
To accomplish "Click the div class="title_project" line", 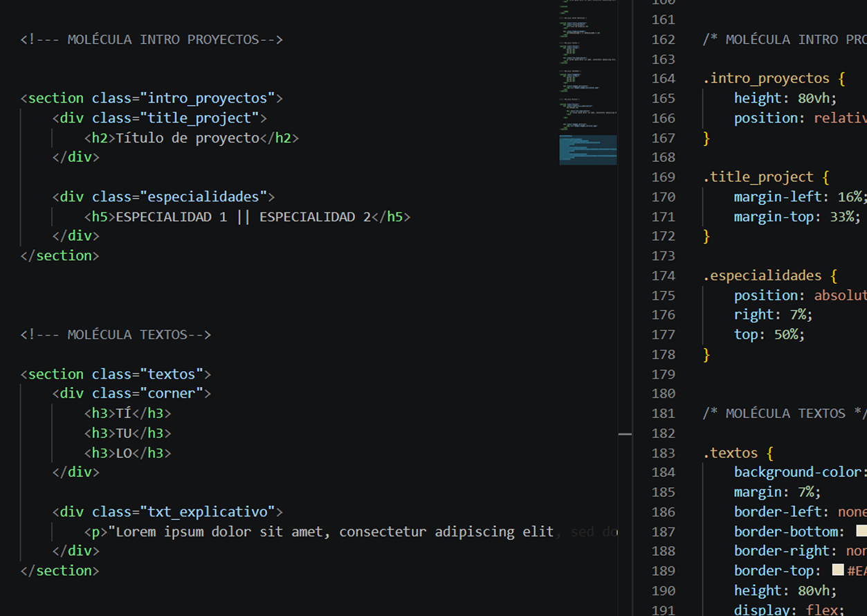I will 159,118.
